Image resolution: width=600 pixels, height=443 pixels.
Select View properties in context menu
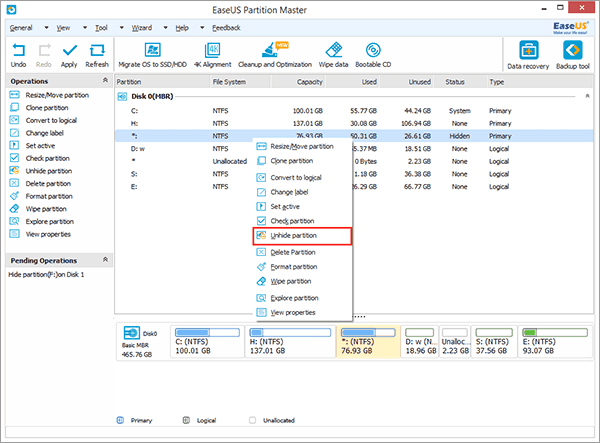[x=302, y=312]
